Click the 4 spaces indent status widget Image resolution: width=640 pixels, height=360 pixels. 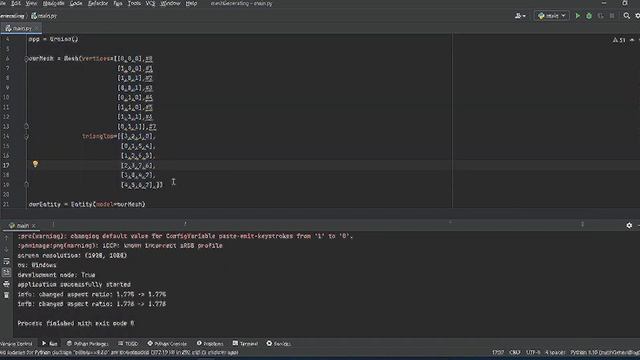(555, 352)
